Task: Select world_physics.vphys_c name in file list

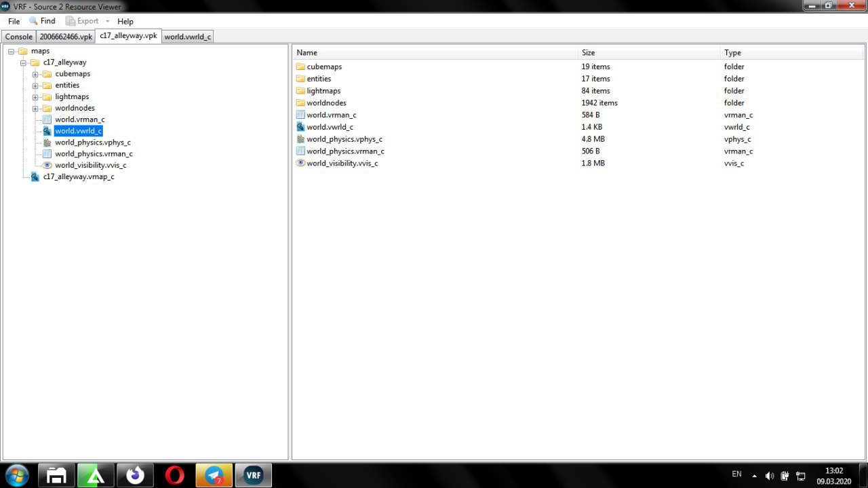Action: 344,139
